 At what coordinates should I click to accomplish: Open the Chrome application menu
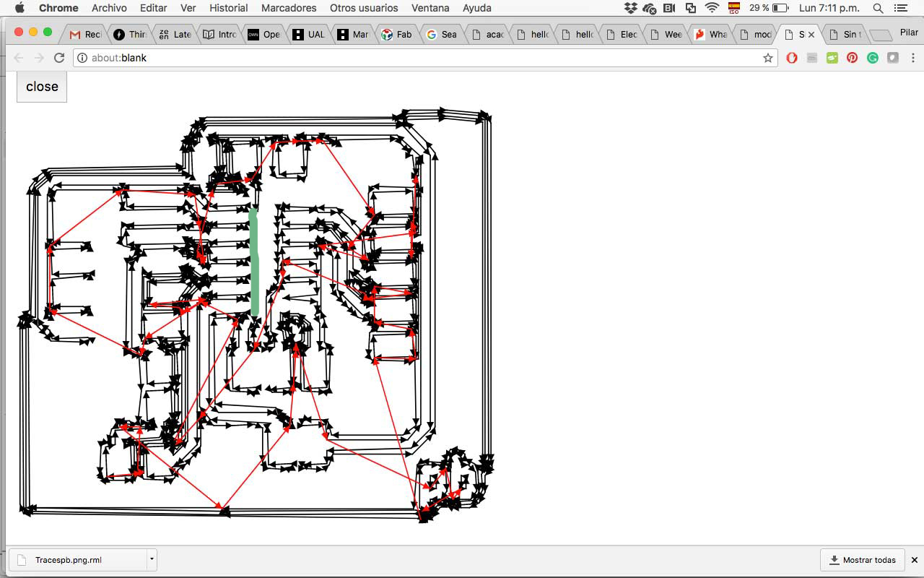[x=58, y=8]
